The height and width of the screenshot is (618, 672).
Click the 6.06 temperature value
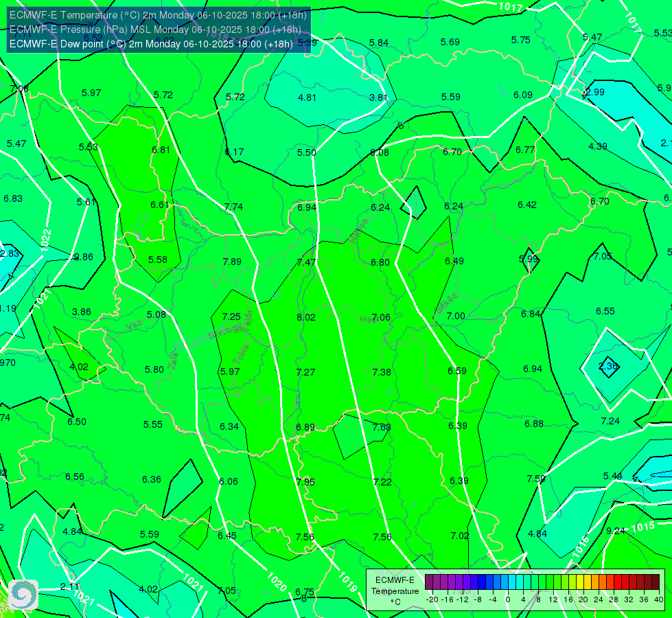(x=229, y=481)
